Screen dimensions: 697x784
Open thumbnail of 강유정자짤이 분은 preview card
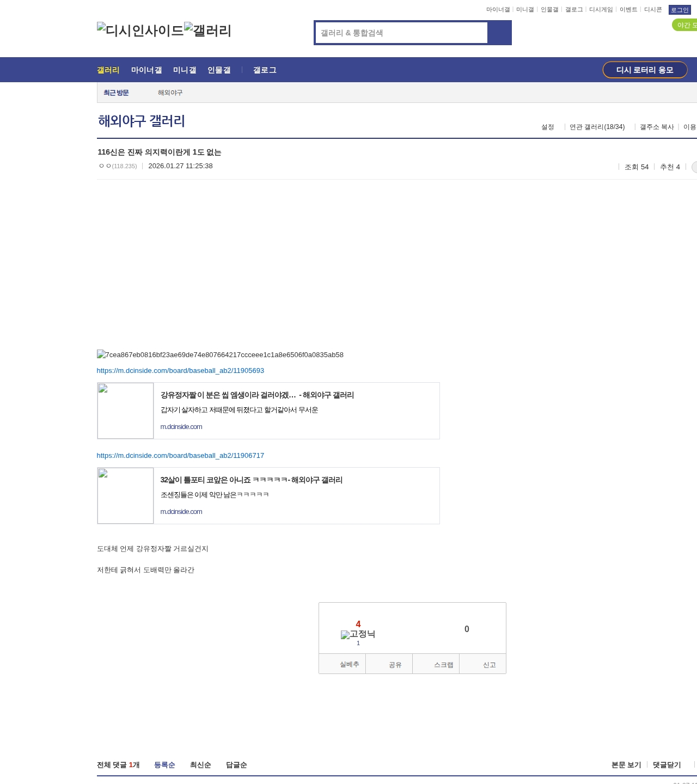click(125, 411)
